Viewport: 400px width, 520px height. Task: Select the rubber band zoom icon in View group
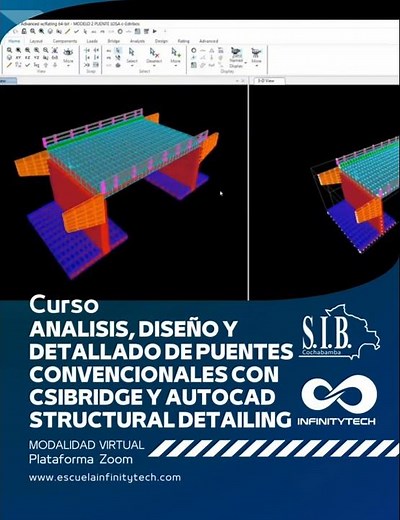tap(9, 50)
